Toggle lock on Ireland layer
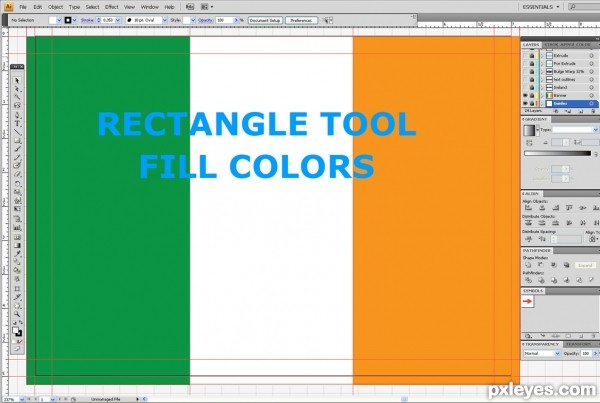Screen dimensions: 600x403 tap(532, 87)
